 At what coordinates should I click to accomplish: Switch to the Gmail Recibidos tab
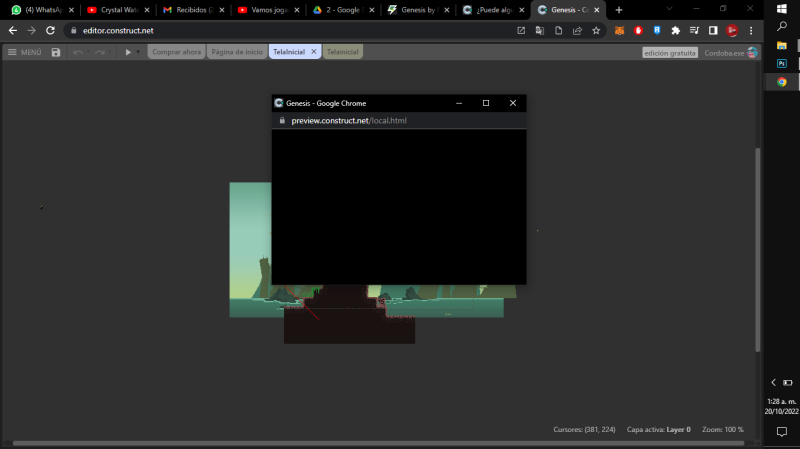[x=193, y=10]
